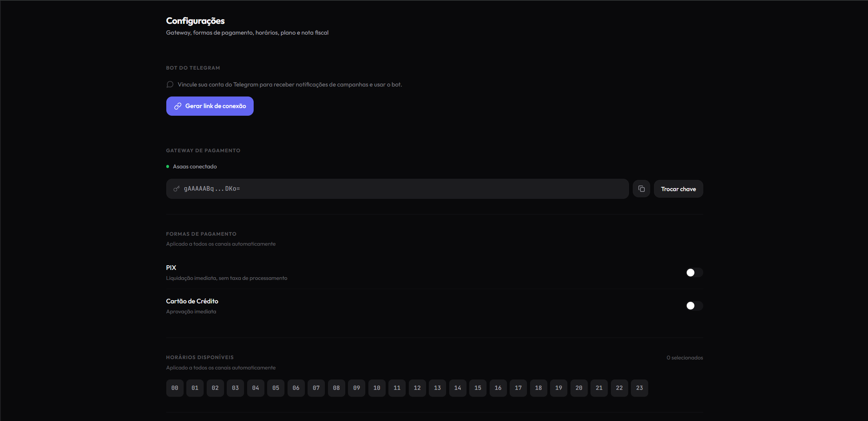The width and height of the screenshot is (868, 421).
Task: Choose the 21 hour chip
Action: click(x=599, y=388)
